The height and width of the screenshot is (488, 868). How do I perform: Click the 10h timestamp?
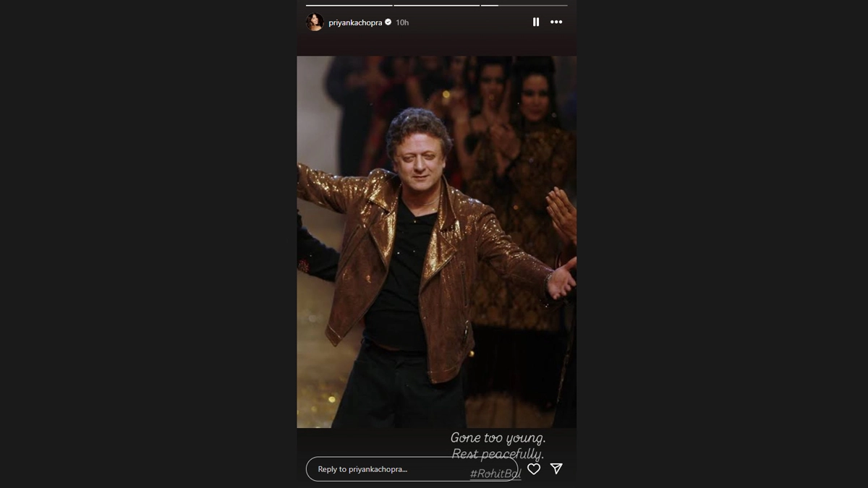pyautogui.click(x=402, y=22)
